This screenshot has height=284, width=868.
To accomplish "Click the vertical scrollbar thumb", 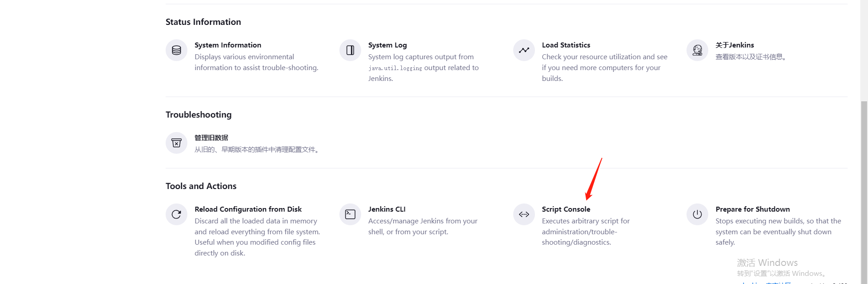I will coord(864,190).
